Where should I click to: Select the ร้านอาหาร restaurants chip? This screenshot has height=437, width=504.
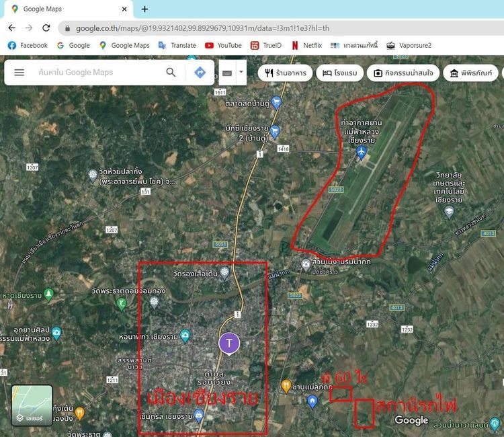pyautogui.click(x=285, y=73)
